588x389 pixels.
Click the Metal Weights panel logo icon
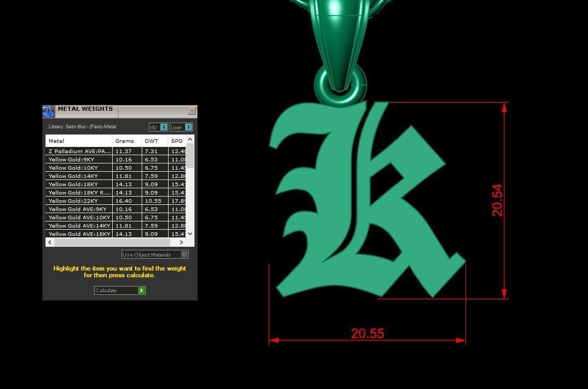(49, 111)
